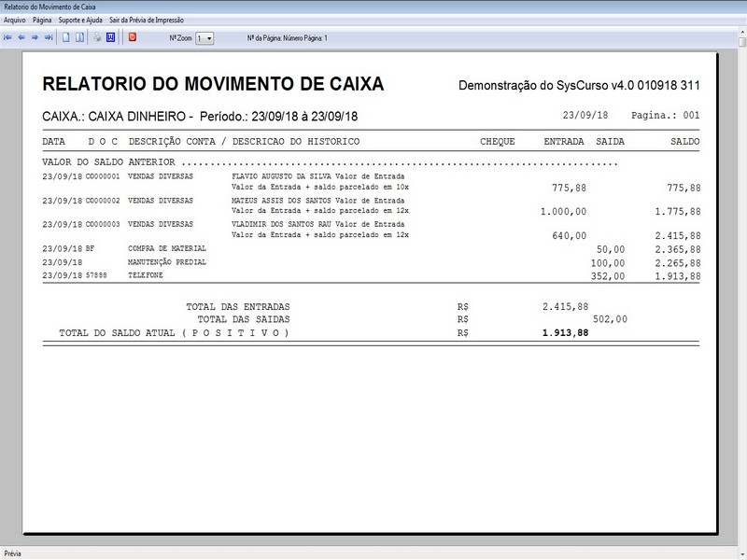This screenshot has height=560, width=747.
Task: Click the VLADIMIR DOS SANTOS RAU entry
Action: tap(318, 224)
